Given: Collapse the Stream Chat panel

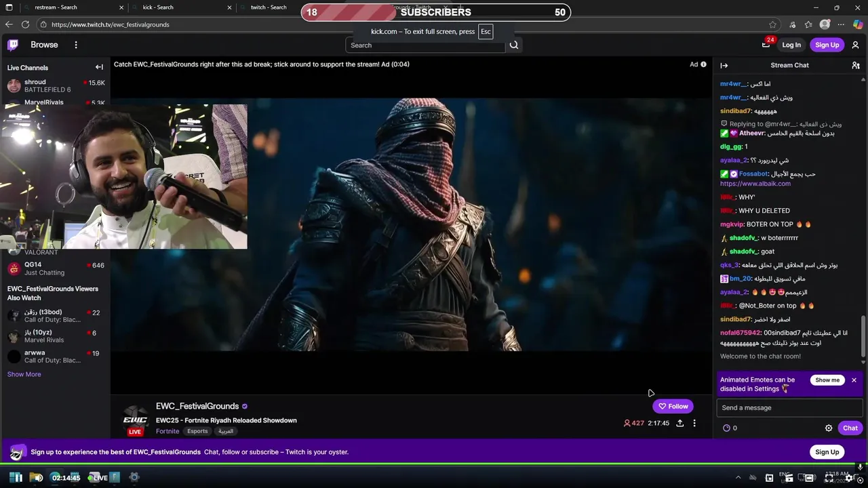Looking at the screenshot, I should click(x=724, y=66).
